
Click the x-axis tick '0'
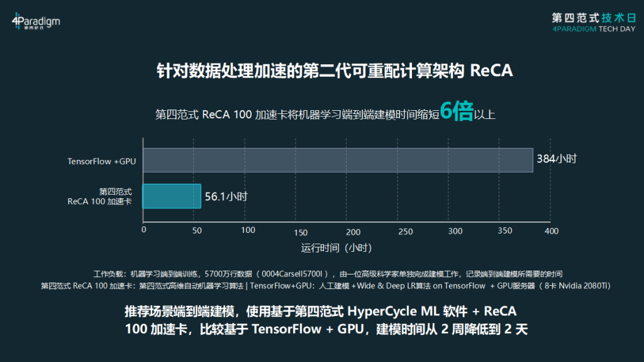[x=144, y=230]
